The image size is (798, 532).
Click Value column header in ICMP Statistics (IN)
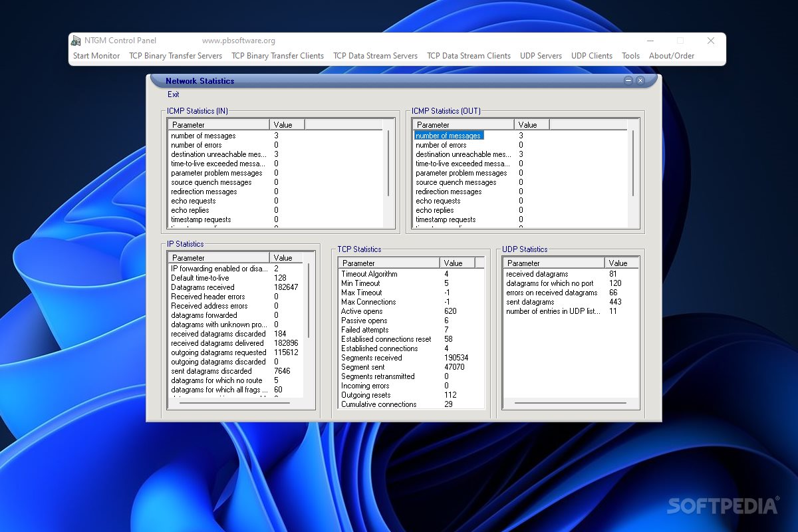pos(287,124)
